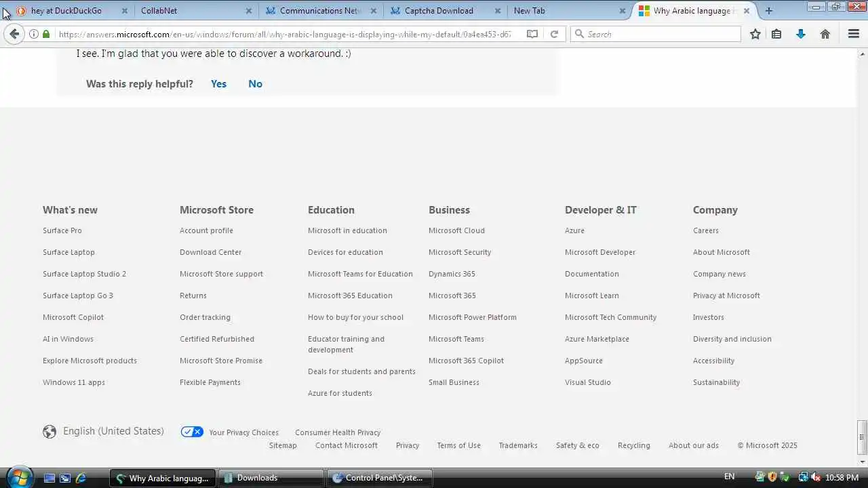Click the Windows Start orb

18,477
